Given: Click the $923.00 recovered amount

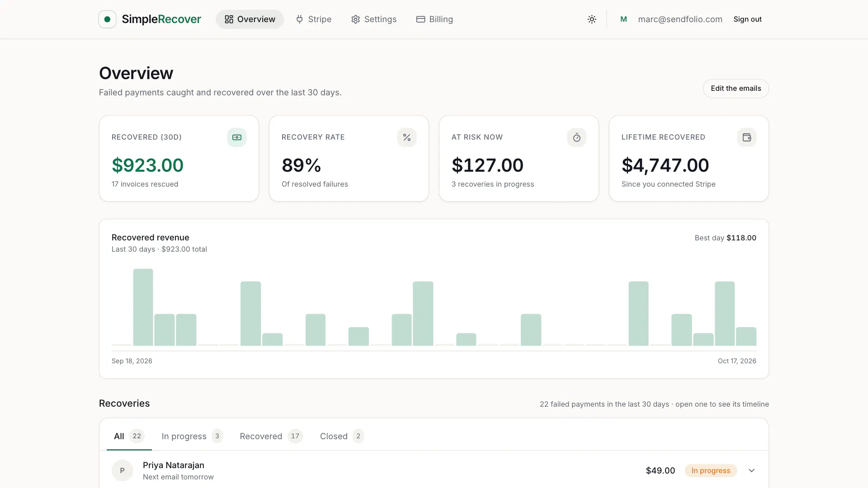Looking at the screenshot, I should (147, 165).
